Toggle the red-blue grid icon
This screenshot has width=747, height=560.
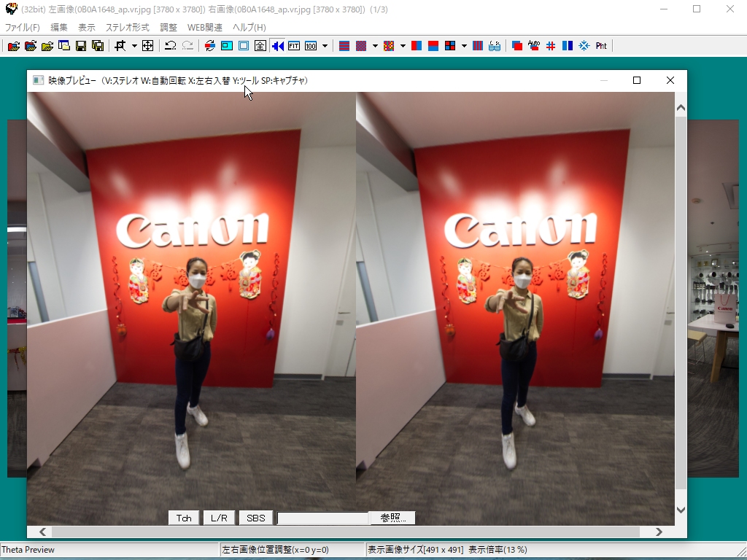pyautogui.click(x=551, y=46)
